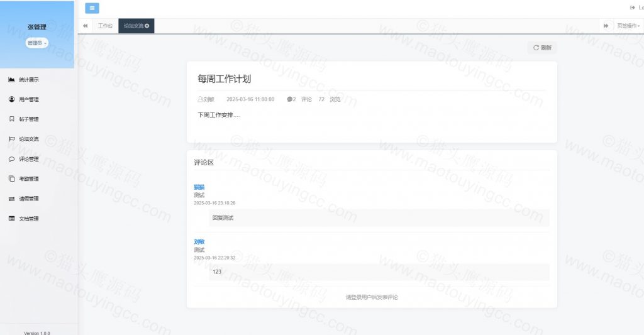Expand the 页签操作 dropdown
The image size is (644, 335).
pos(628,26)
